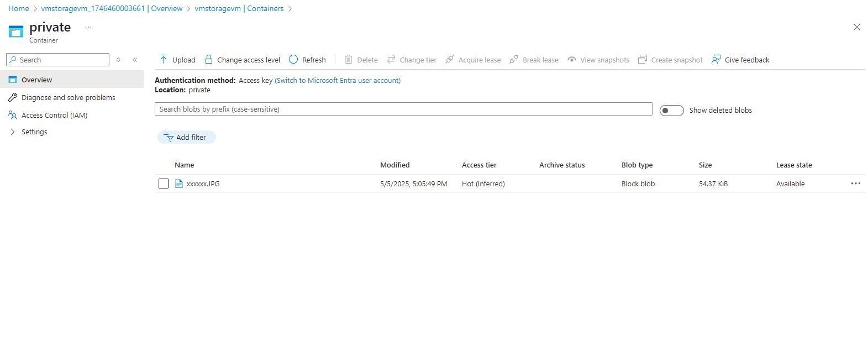Click the xxxxxx.JPG file icon

point(179,184)
